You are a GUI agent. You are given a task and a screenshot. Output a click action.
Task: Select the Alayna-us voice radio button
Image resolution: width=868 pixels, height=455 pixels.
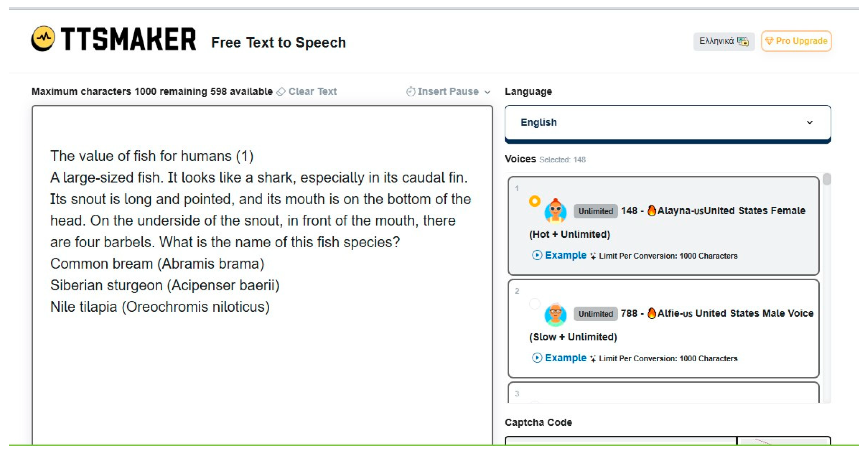534,201
